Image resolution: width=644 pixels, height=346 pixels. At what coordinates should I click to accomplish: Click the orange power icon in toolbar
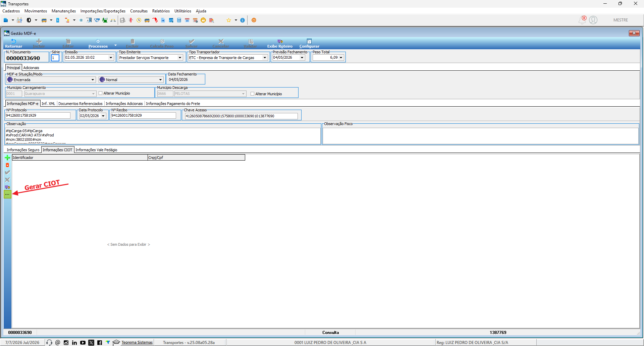254,20
